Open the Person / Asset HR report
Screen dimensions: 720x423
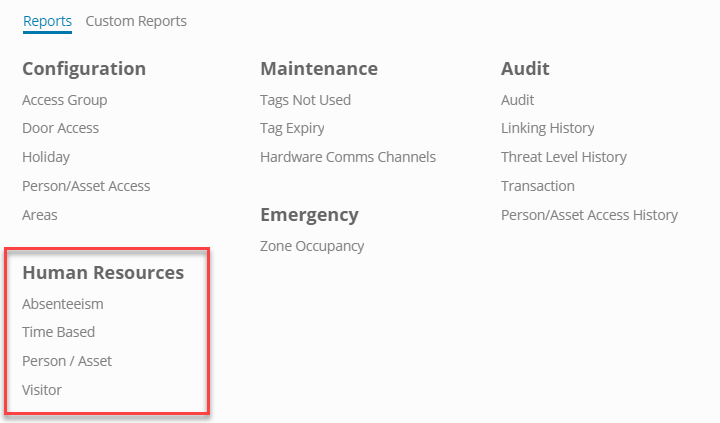[x=67, y=361]
